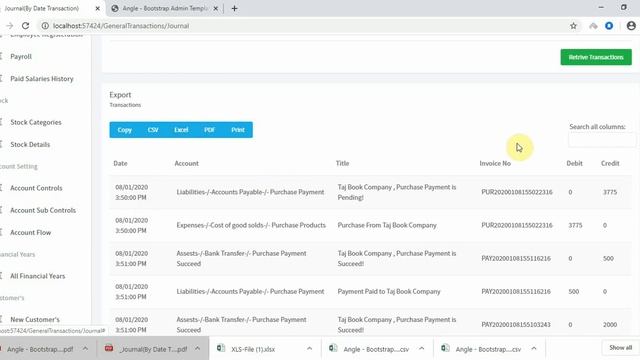Click the debit value 3775
The width and height of the screenshot is (640, 360).
click(x=575, y=225)
